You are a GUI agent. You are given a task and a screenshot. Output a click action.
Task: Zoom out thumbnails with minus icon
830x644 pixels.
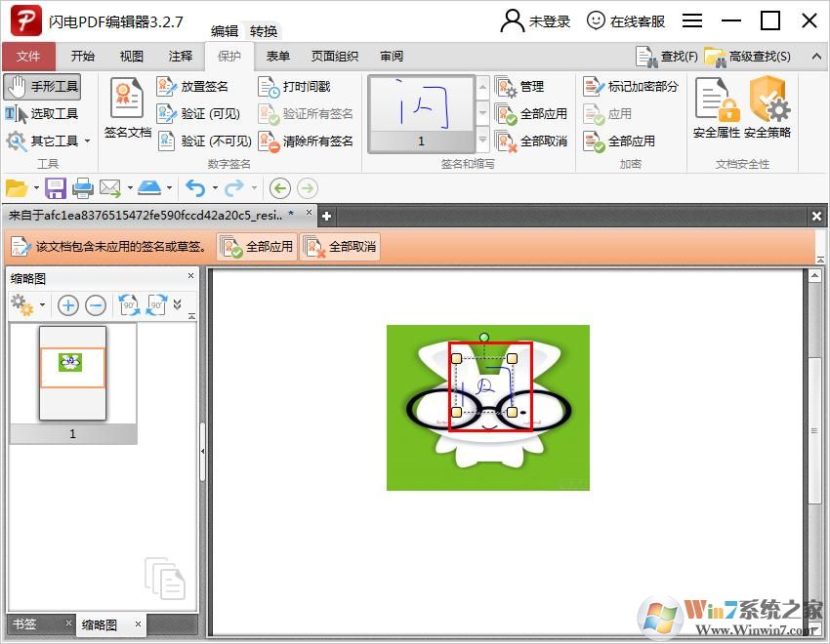[96, 305]
